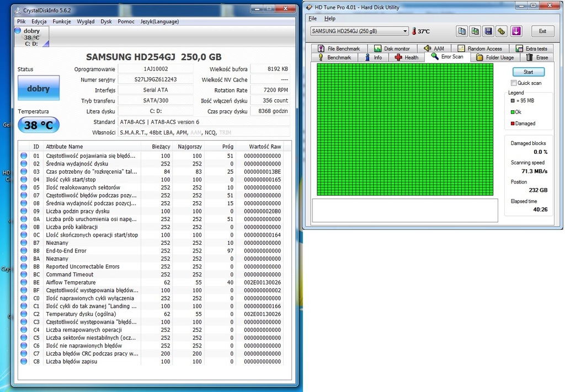Click status orb for Liczba błędów zapisu
The image size is (565, 392).
point(24,362)
